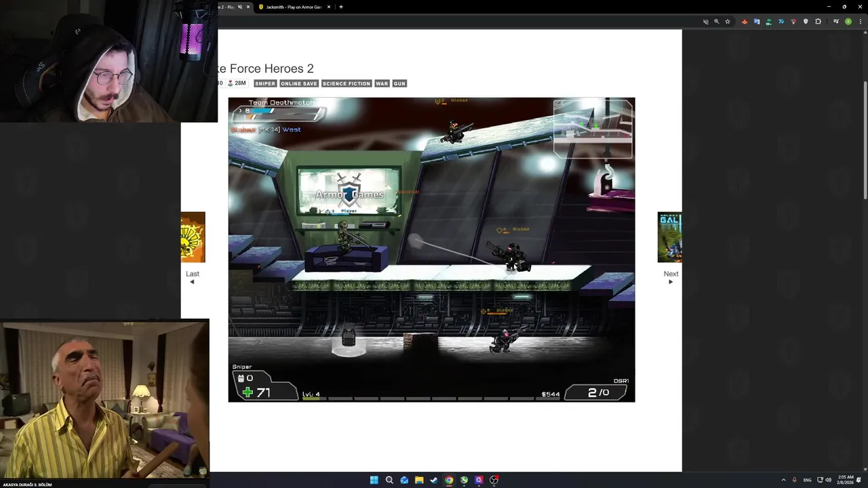Open the shield extension icon in Chrome toolbar
868x488 pixels.
(806, 22)
